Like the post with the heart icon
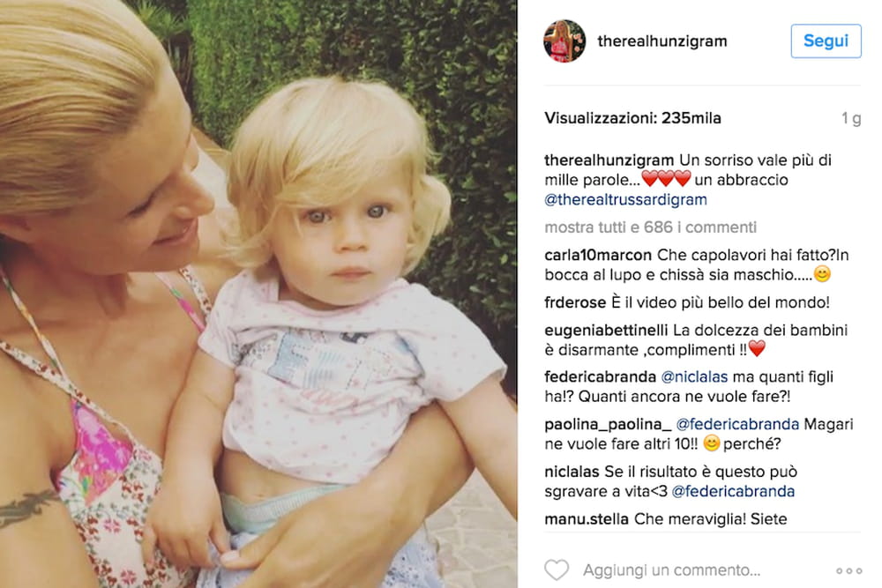 pyautogui.click(x=557, y=570)
